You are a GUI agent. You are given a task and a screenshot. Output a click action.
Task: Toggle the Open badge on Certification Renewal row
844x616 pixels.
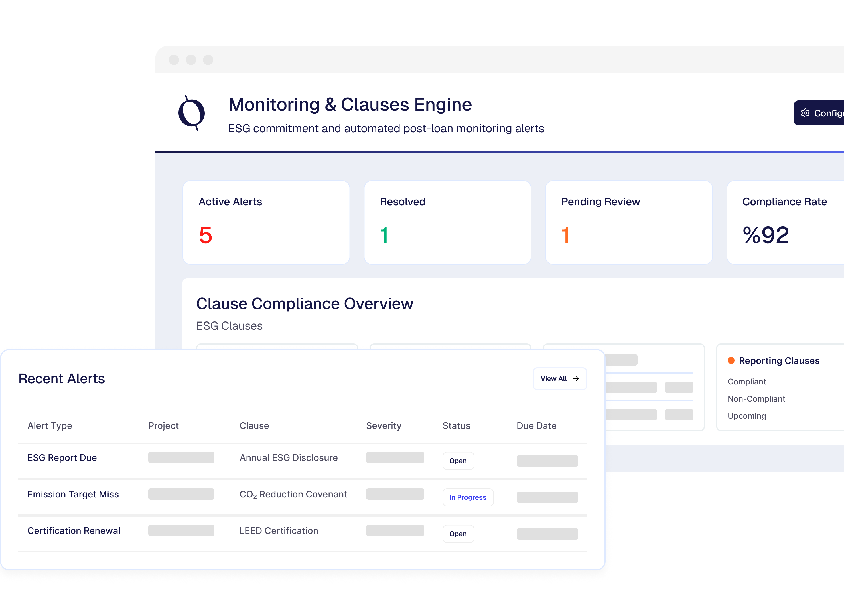458,534
